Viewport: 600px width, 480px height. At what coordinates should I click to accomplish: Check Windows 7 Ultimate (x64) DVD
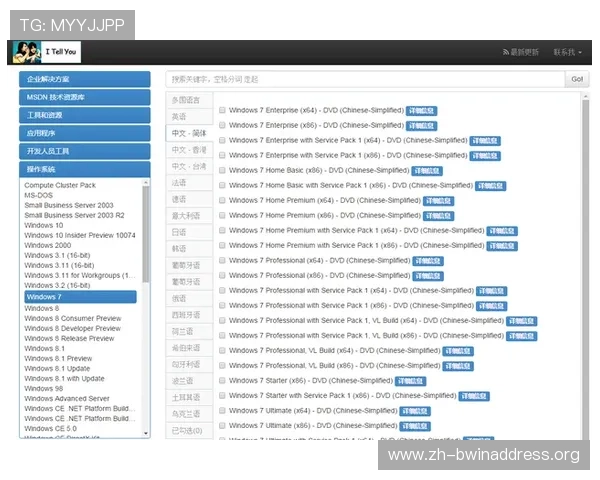click(x=222, y=410)
